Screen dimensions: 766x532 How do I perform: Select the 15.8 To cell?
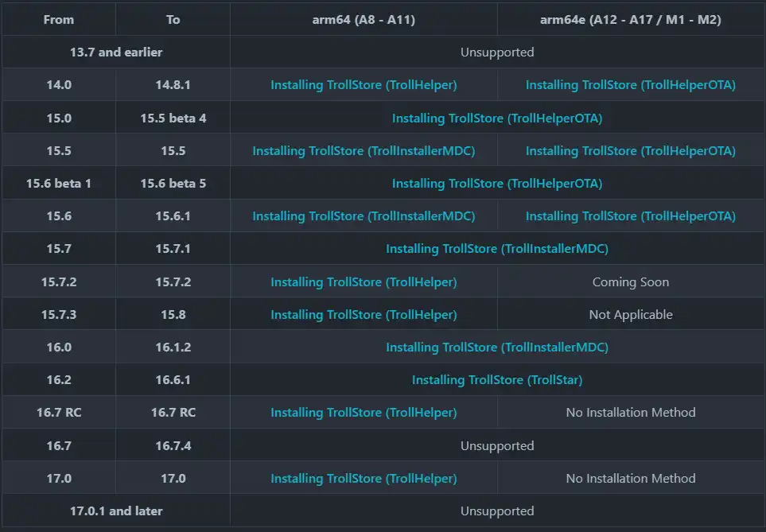(173, 315)
